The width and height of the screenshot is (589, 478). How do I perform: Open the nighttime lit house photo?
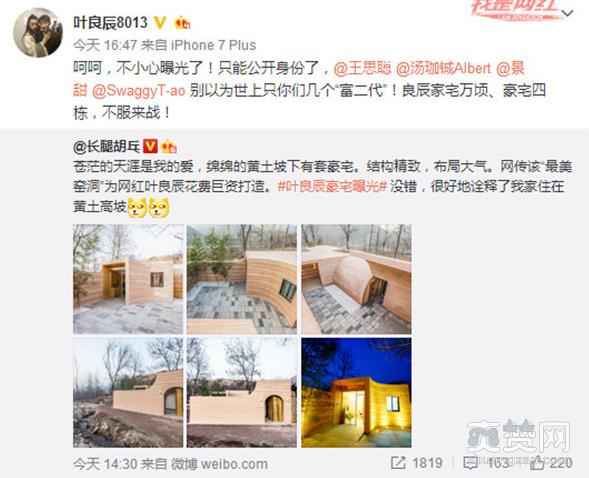coord(356,392)
